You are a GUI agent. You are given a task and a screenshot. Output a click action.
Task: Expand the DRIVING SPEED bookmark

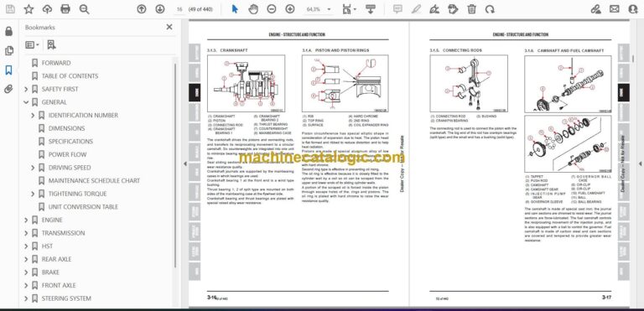coord(33,168)
